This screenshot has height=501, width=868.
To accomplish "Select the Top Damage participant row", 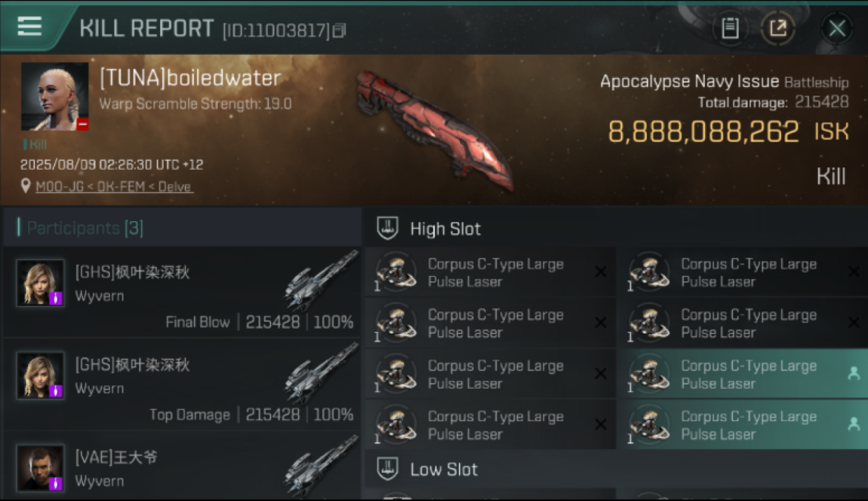I will 182,385.
